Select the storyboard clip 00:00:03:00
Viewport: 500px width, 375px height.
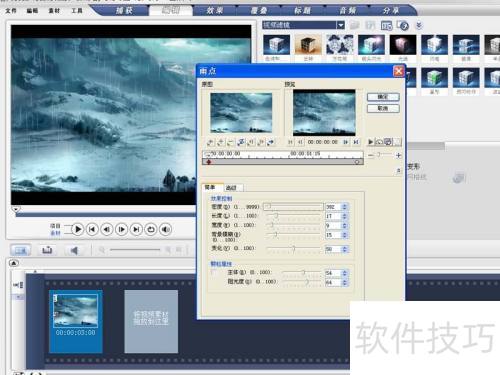point(76,321)
